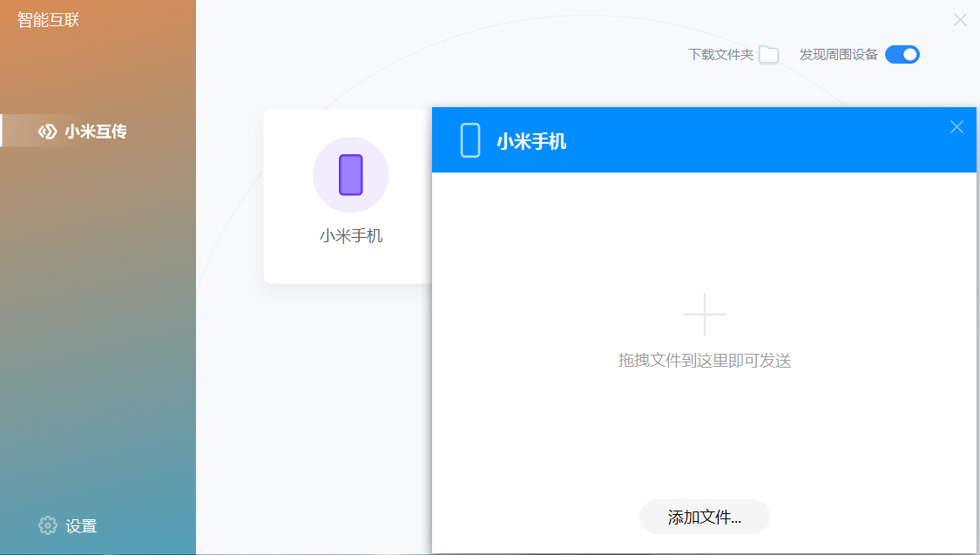The height and width of the screenshot is (555, 980).
Task: Click the phone outline icon in blue header
Action: [x=470, y=140]
